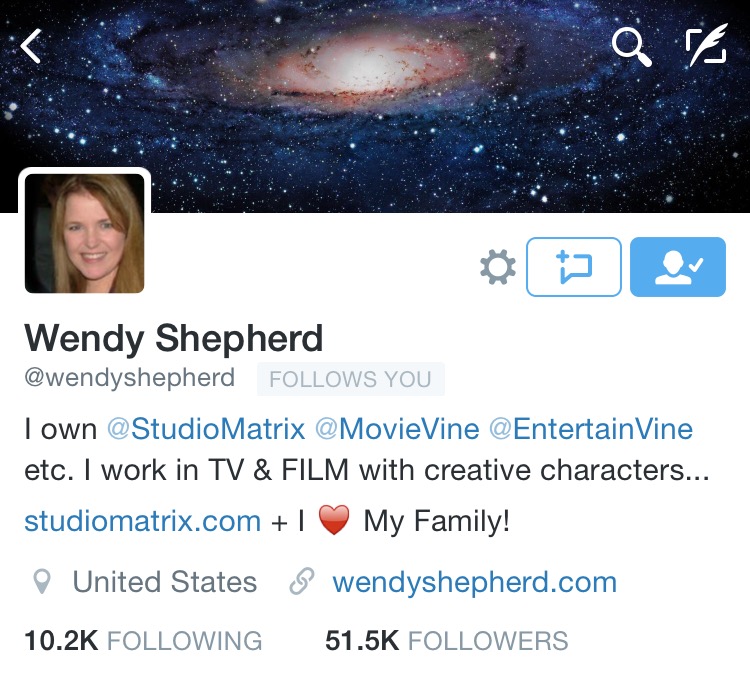Tap the location pin icon

(x=42, y=582)
